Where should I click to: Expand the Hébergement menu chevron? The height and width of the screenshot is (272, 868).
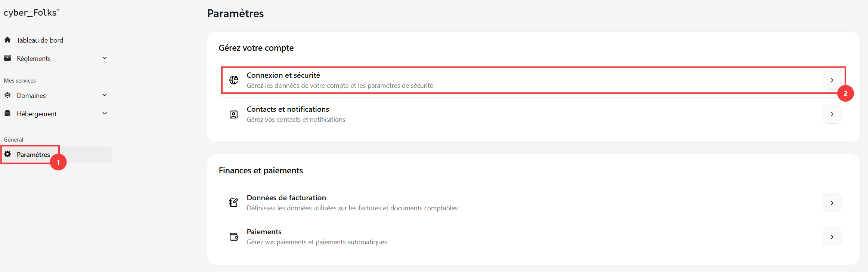coord(105,113)
